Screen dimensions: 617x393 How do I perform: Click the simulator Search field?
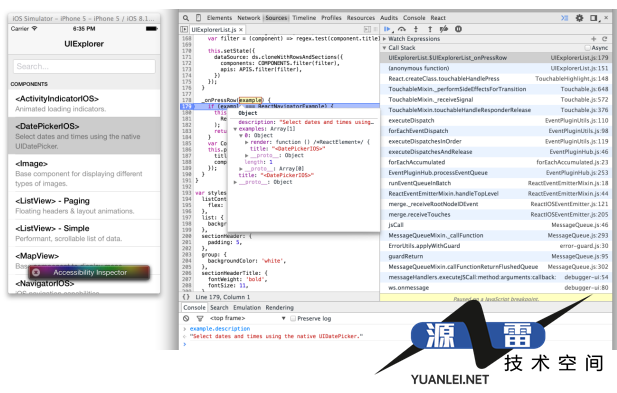pyautogui.click(x=84, y=66)
